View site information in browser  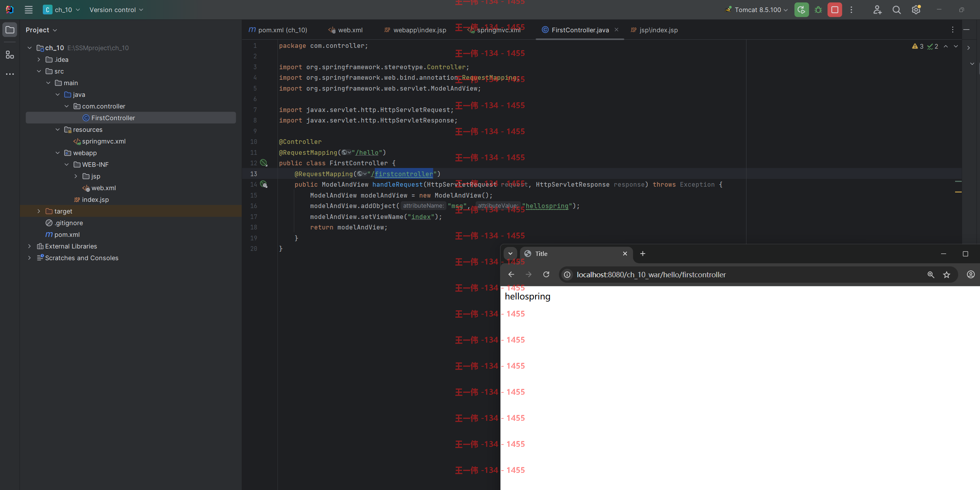[x=567, y=275]
